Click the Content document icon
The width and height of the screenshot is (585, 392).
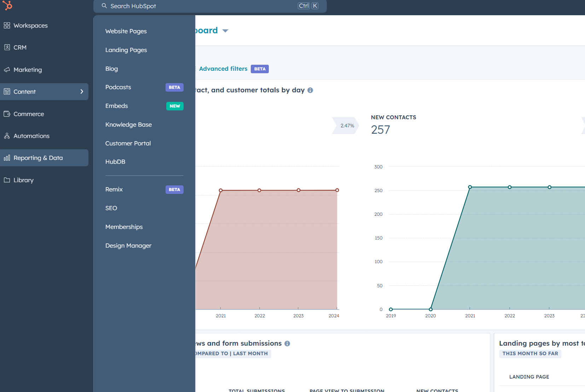7,92
